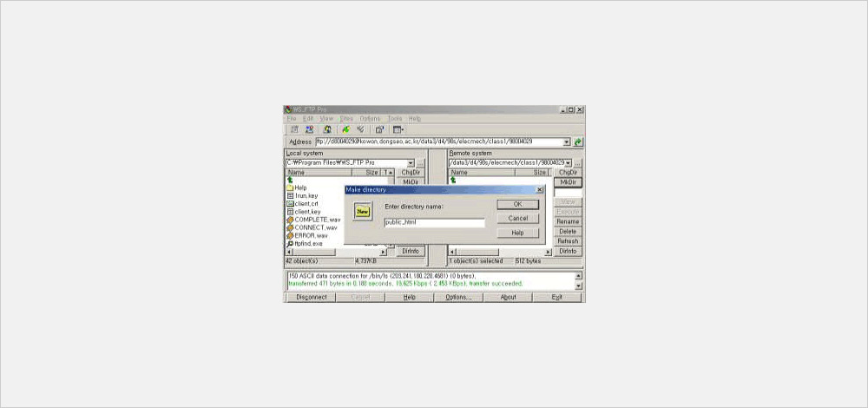Expand the remote path dropdown
Screen dimensions: 868x408
click(569, 163)
